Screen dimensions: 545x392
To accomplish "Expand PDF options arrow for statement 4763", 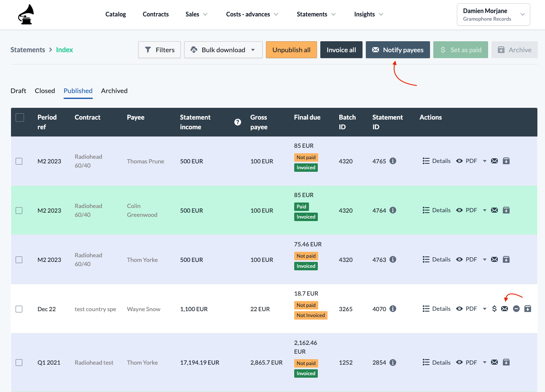I will coord(485,260).
